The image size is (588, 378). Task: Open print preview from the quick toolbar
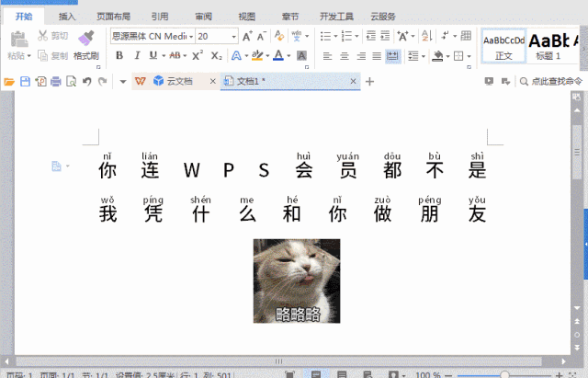(71, 82)
